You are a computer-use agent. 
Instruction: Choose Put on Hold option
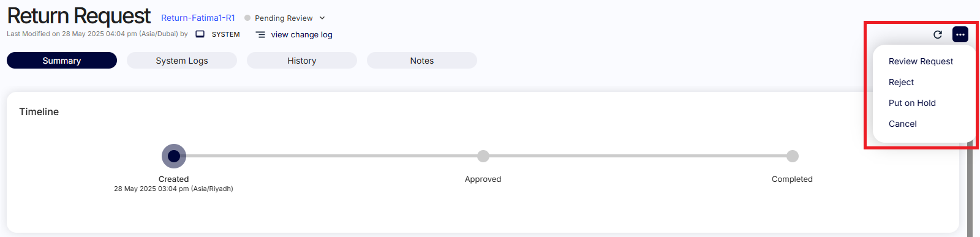(912, 103)
